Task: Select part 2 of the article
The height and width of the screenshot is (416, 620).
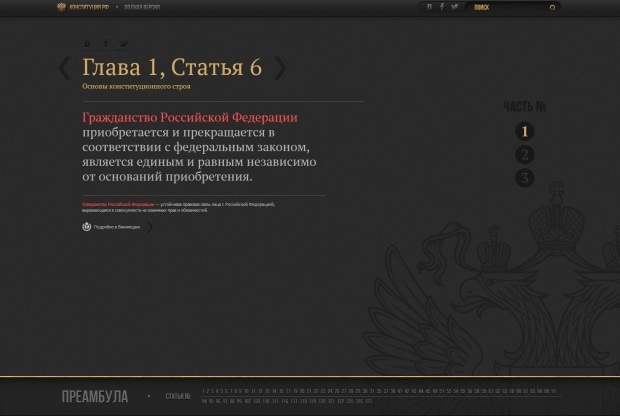Action: (525, 155)
